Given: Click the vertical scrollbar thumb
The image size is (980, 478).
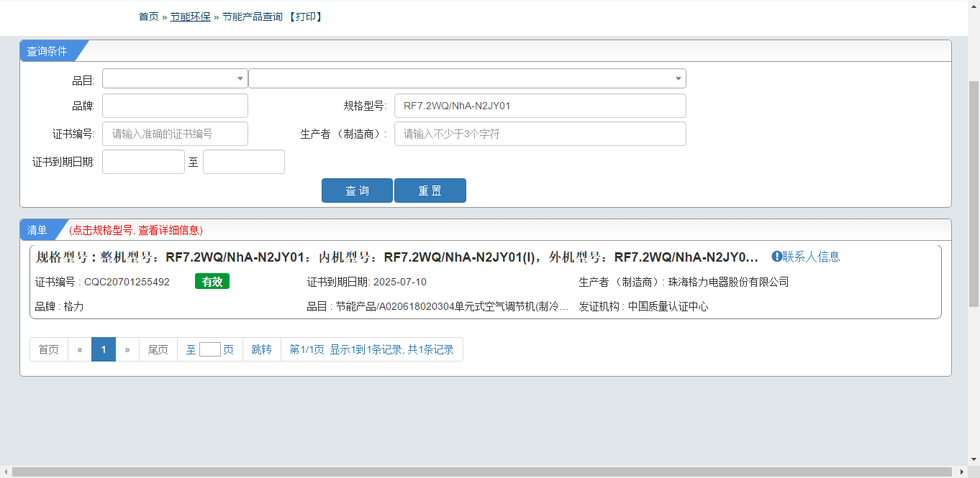Looking at the screenshot, I should coord(974,194).
